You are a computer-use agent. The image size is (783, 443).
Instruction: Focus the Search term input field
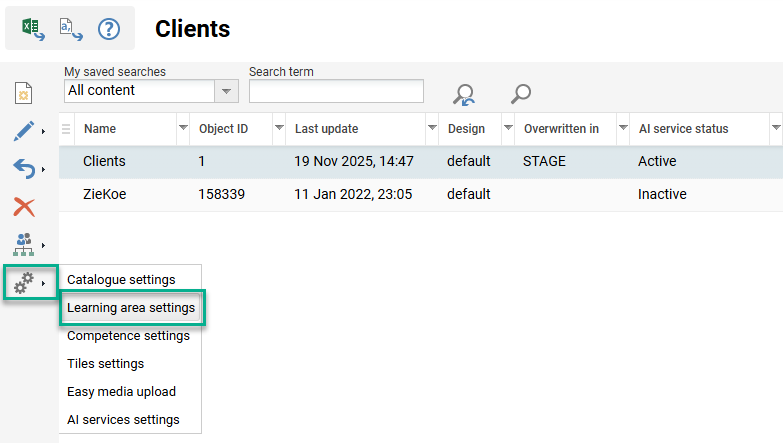coord(336,91)
